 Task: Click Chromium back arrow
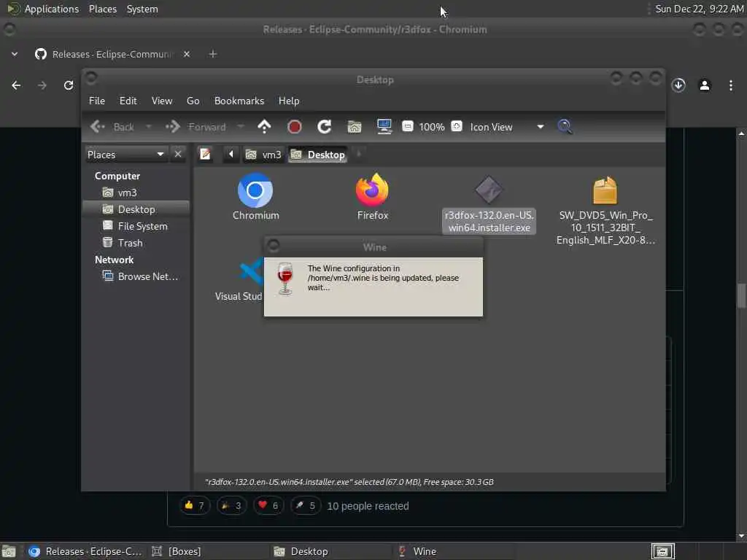(x=16, y=85)
